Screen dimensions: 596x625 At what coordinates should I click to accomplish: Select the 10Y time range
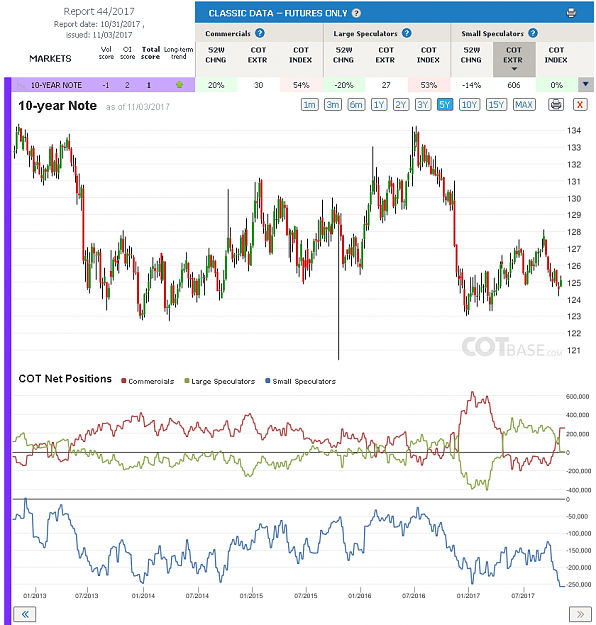(469, 105)
